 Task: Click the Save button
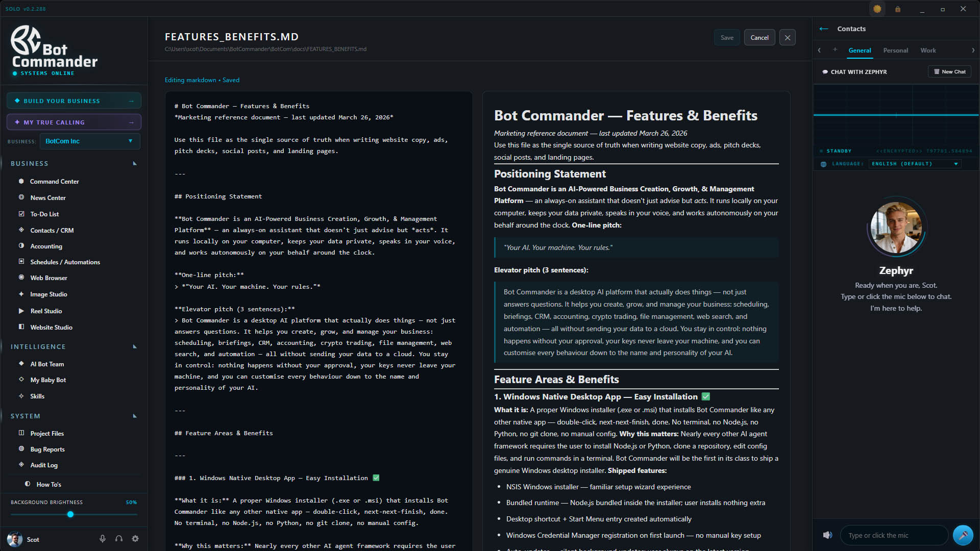click(x=727, y=38)
